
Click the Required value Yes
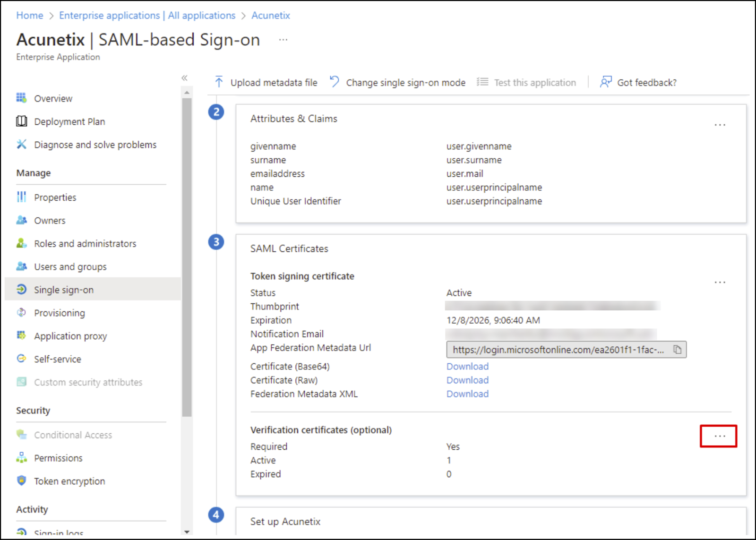click(453, 446)
